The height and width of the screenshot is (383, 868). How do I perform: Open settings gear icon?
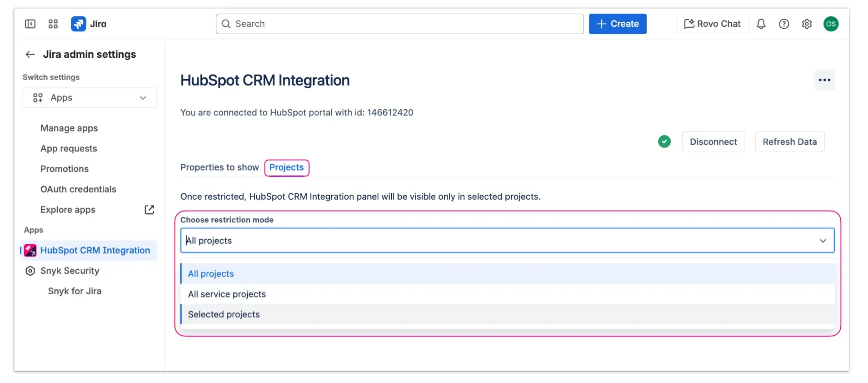(x=807, y=24)
